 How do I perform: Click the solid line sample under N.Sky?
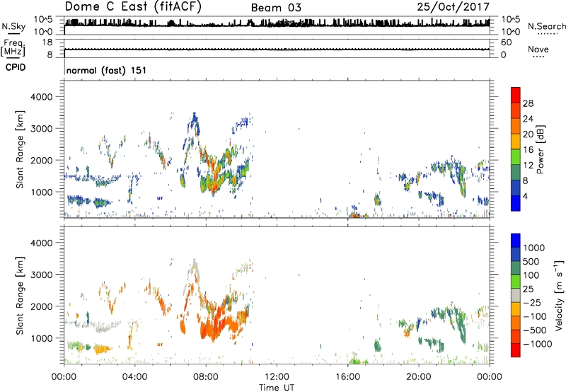tap(13, 34)
